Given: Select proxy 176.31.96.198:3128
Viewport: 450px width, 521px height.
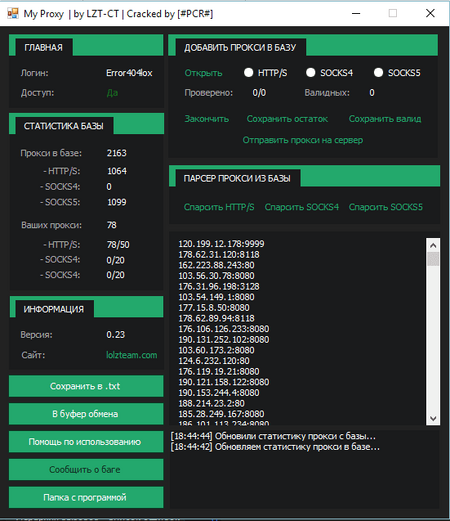Looking at the screenshot, I should [x=219, y=286].
